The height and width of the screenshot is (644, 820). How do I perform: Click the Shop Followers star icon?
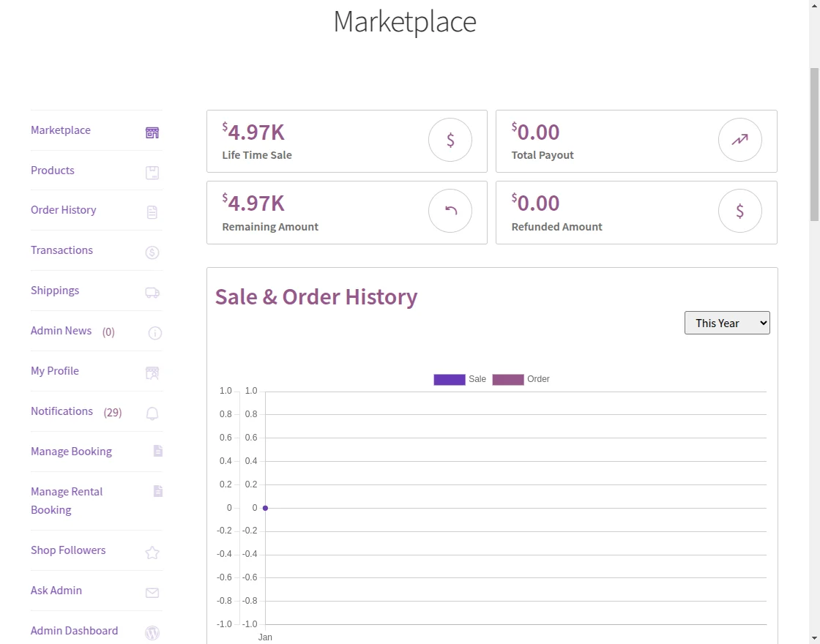[152, 553]
